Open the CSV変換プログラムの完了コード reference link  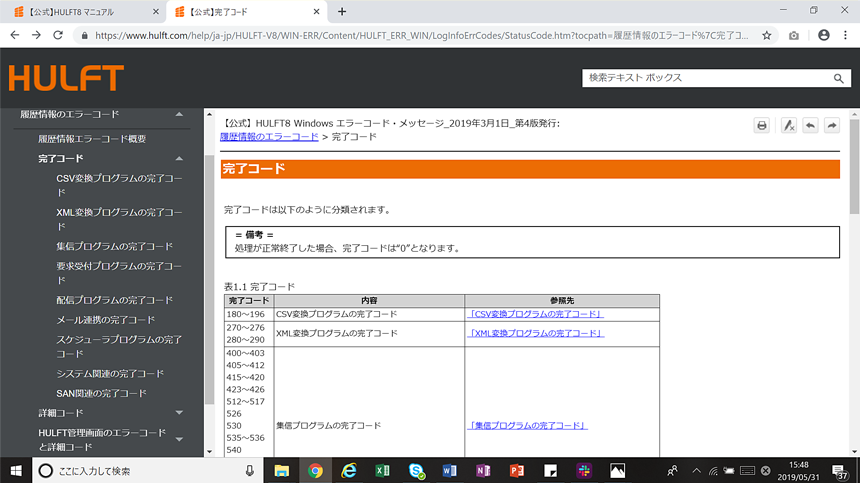click(x=535, y=314)
